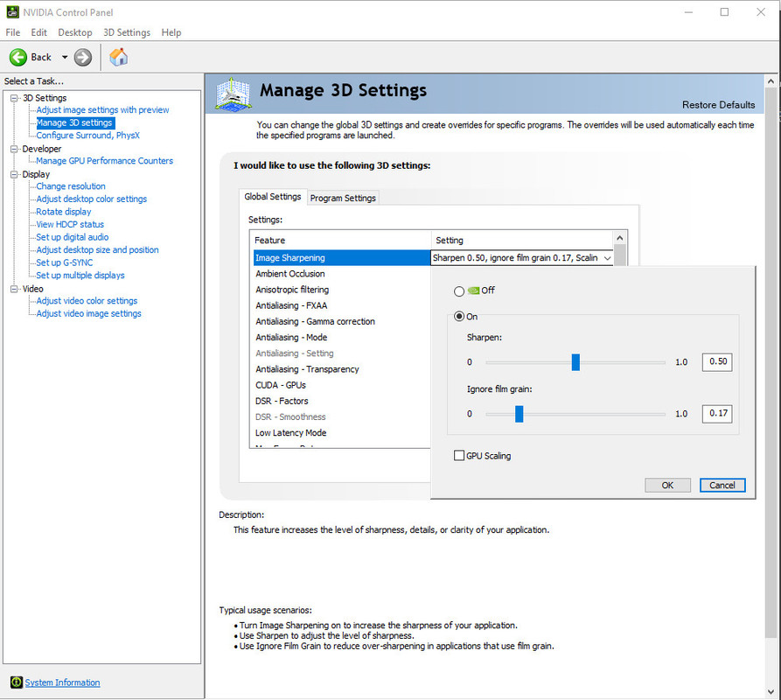Click the Restore Defaults link

point(718,105)
